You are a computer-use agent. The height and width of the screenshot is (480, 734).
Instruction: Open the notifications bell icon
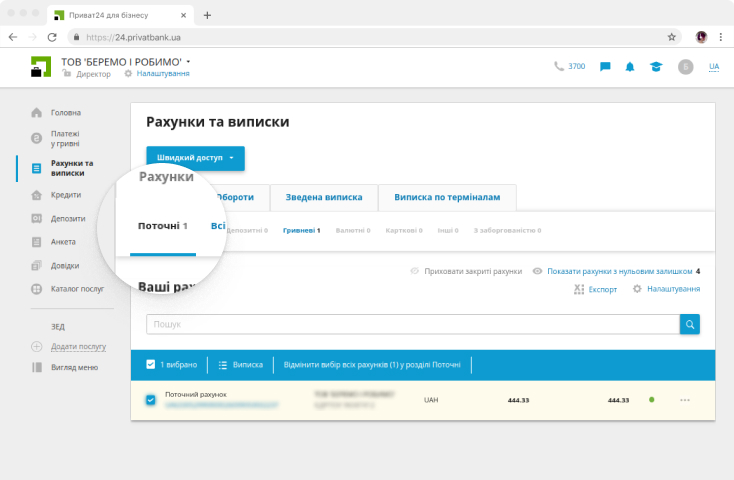pos(630,67)
